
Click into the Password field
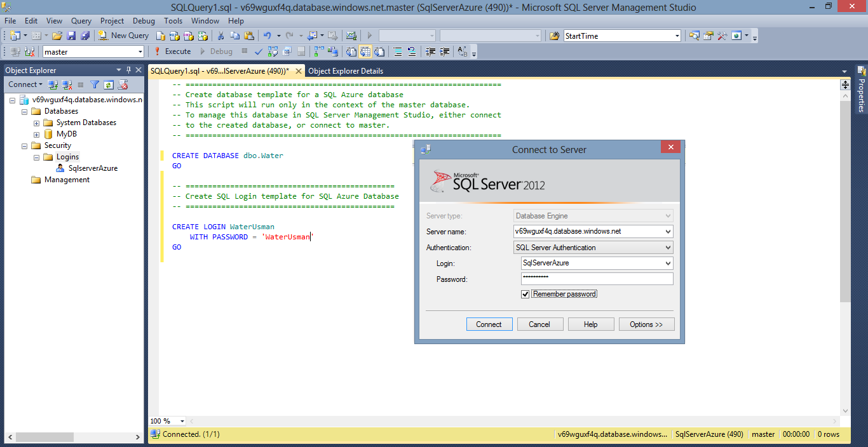coord(597,279)
